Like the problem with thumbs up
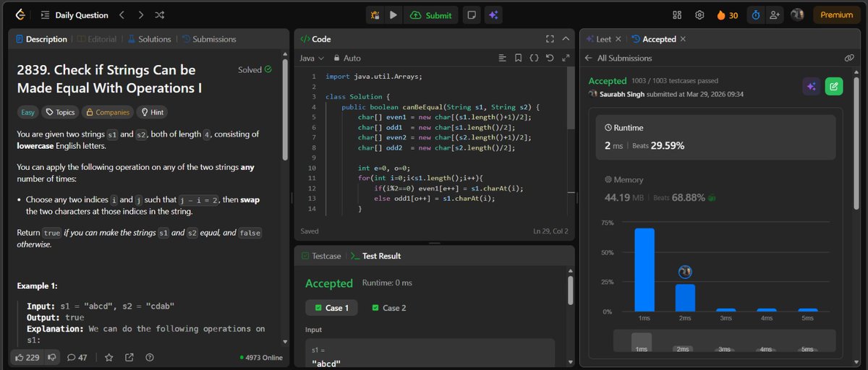The image size is (868, 370). click(27, 357)
